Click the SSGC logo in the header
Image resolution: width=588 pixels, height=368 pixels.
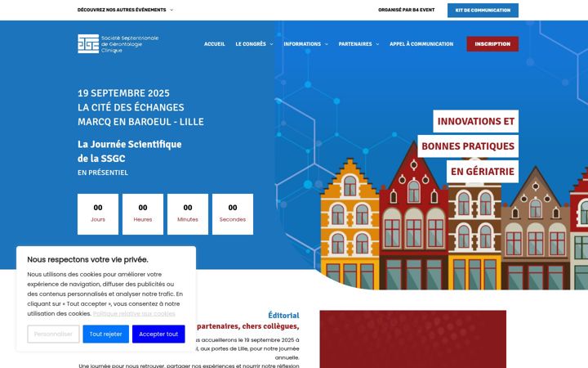click(118, 44)
